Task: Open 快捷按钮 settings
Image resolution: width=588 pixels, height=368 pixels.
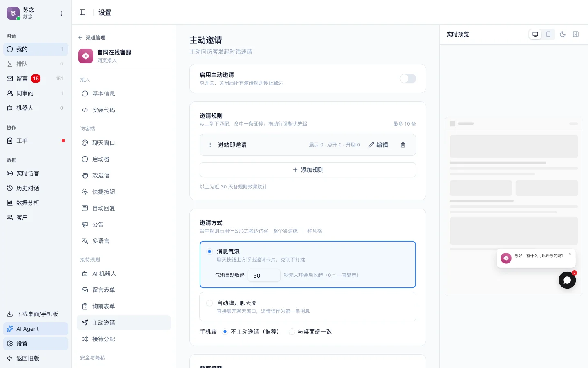Action: pos(124,192)
